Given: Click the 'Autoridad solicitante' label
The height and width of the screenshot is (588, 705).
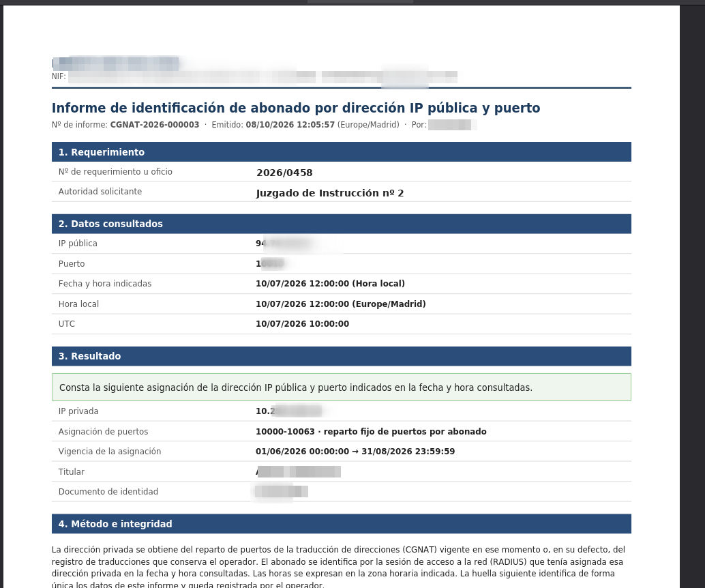Looking at the screenshot, I should click(100, 192).
